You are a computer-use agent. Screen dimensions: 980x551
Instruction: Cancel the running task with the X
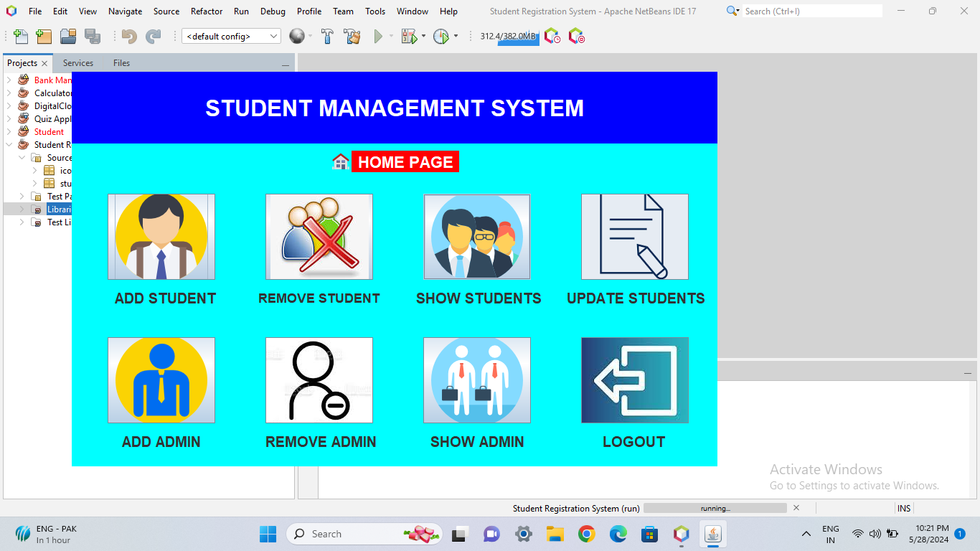tap(796, 508)
